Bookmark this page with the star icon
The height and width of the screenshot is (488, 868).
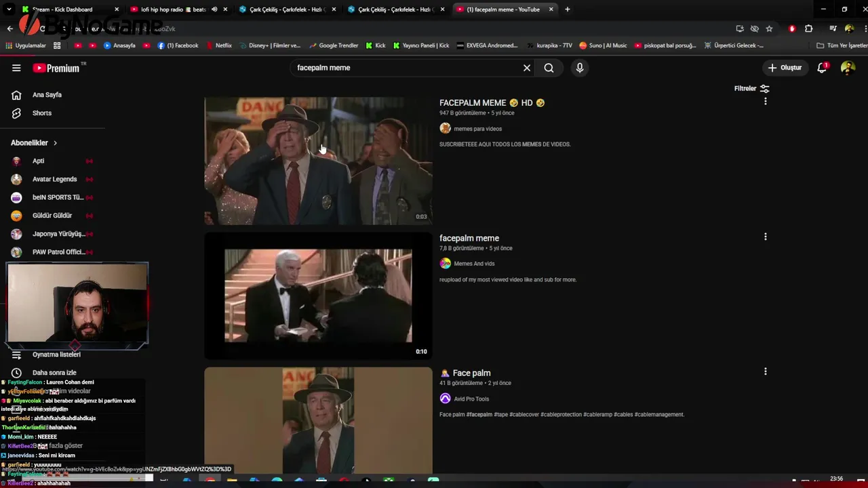pyautogui.click(x=769, y=28)
